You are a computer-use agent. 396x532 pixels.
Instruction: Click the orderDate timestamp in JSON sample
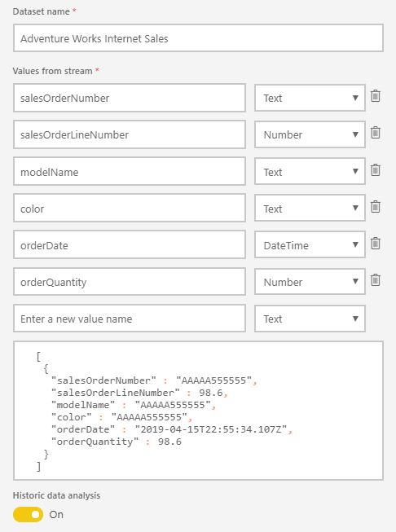(x=211, y=429)
